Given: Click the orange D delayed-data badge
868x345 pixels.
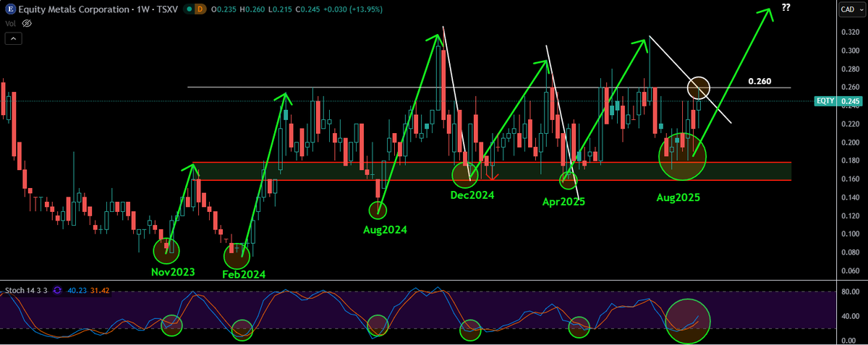Looking at the screenshot, I should (200, 9).
